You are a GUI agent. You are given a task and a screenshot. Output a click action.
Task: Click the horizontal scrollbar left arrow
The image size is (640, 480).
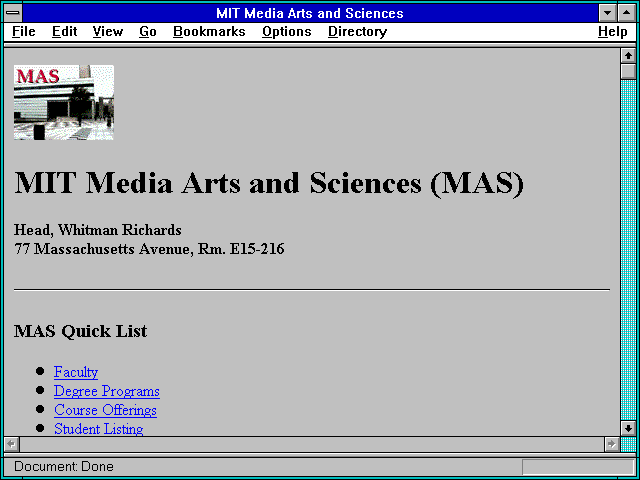pos(11,444)
